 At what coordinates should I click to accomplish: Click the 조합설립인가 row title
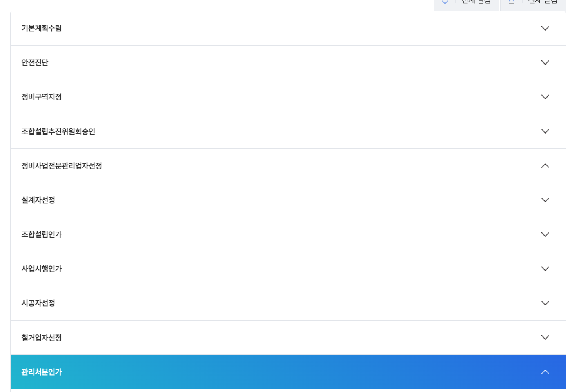pos(41,234)
